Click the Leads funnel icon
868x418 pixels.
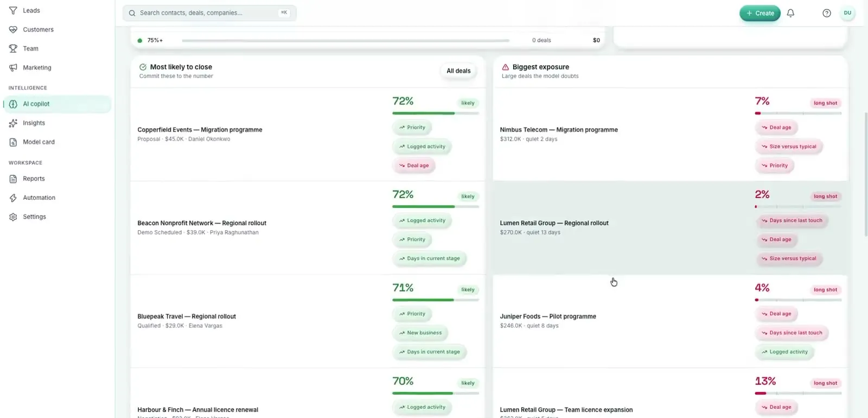click(13, 10)
